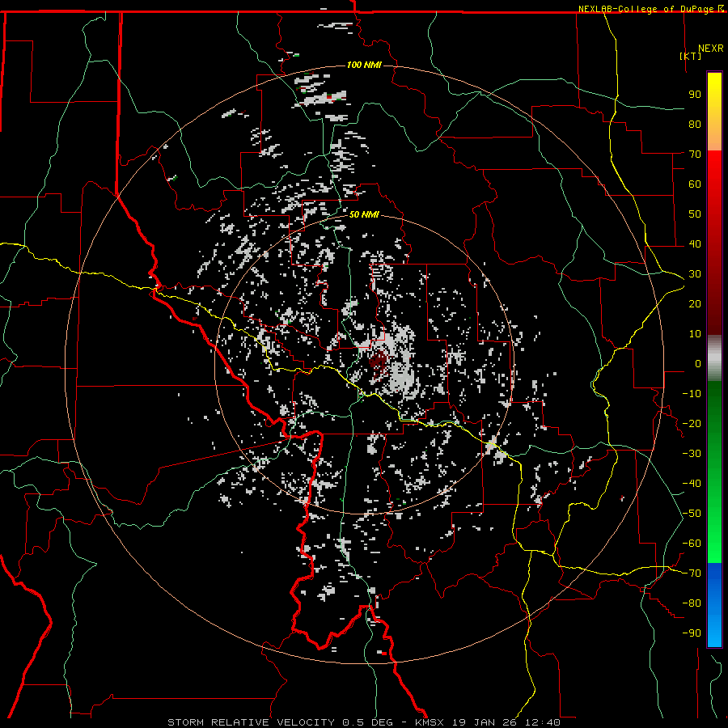Click the -40 value on velocity scale
This screenshot has width=728, height=728.
[692, 484]
